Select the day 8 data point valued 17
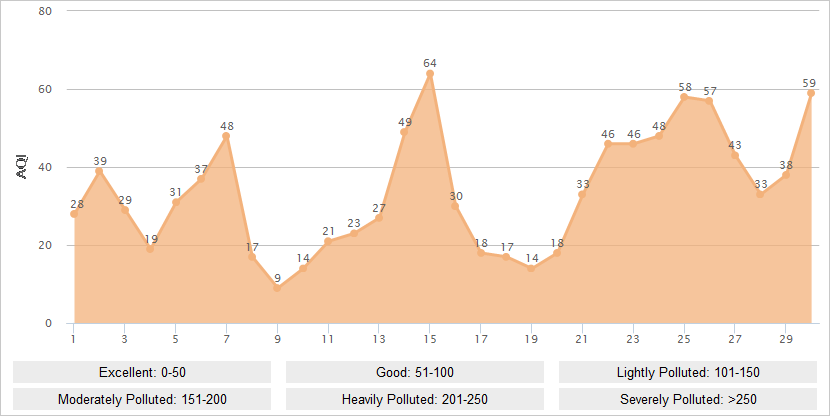This screenshot has height=416, width=830. 251,257
